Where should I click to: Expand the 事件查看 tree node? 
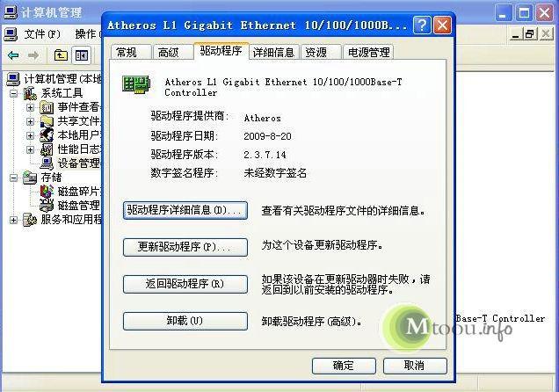click(x=30, y=107)
